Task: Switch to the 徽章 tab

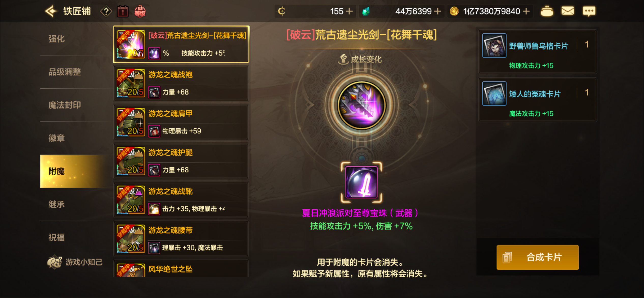Action: click(x=56, y=138)
